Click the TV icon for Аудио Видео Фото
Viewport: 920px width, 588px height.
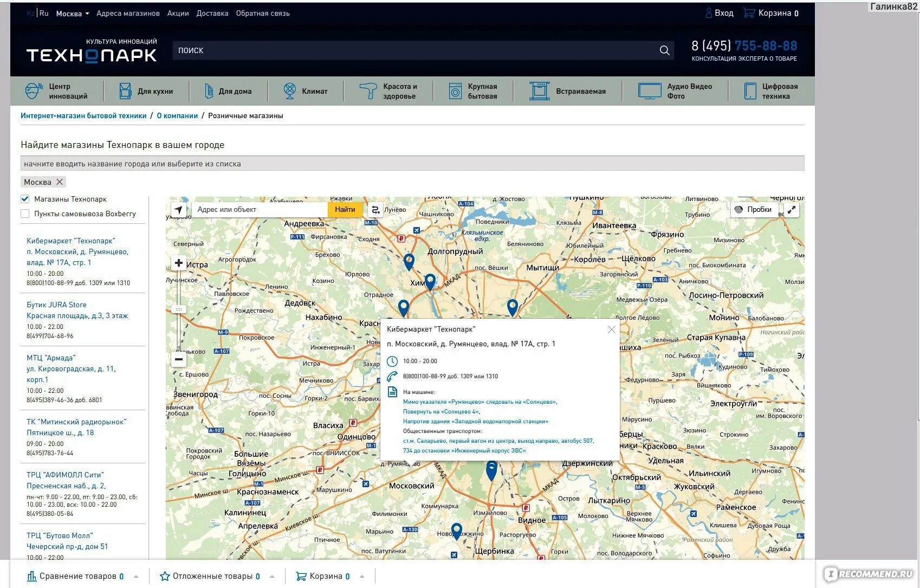[x=650, y=91]
